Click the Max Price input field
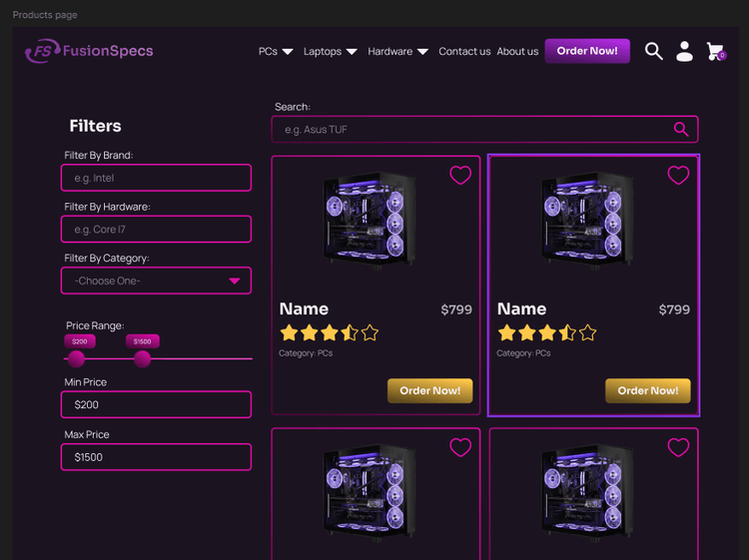This screenshot has width=749, height=560. [x=156, y=457]
